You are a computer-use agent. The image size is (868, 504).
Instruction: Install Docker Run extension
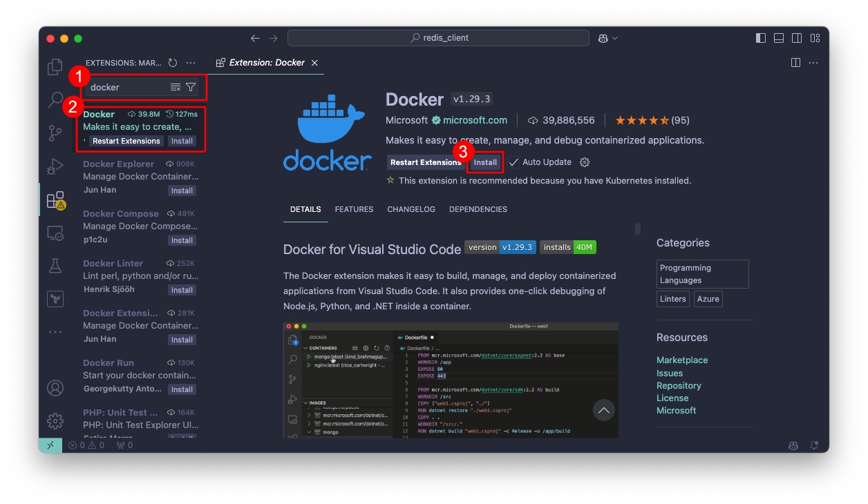182,389
